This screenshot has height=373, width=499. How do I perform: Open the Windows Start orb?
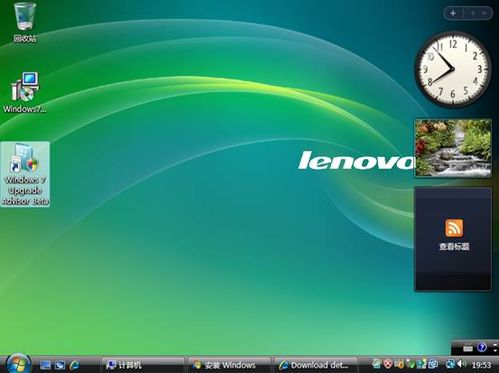point(18,364)
